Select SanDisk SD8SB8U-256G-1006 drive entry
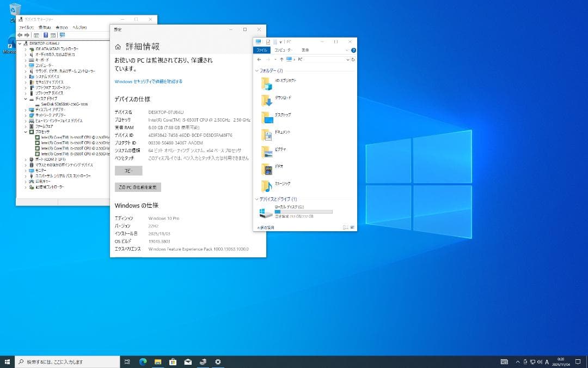This screenshot has width=588, height=368. (64, 104)
